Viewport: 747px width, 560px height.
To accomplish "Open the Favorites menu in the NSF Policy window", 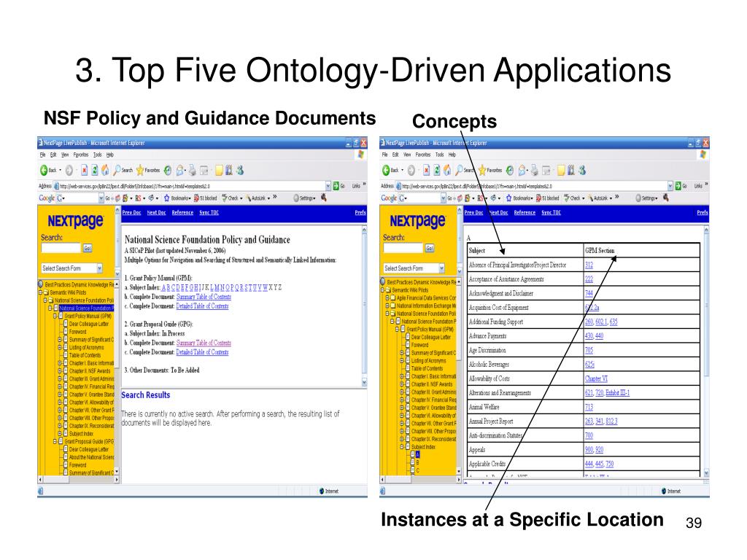I will 81,155.
